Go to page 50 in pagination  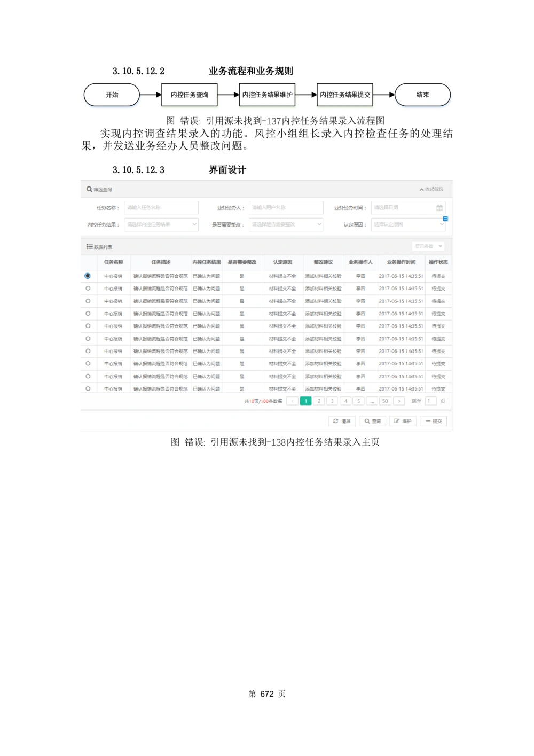click(x=385, y=401)
